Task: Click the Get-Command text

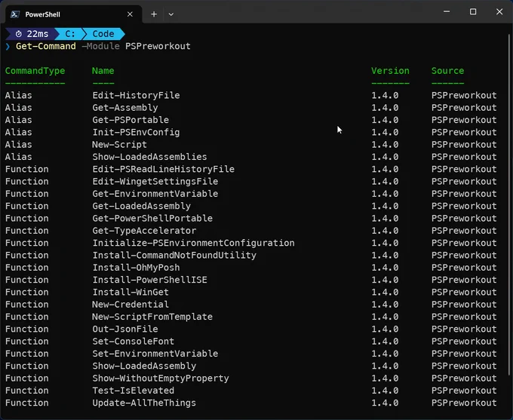Action: 46,46
